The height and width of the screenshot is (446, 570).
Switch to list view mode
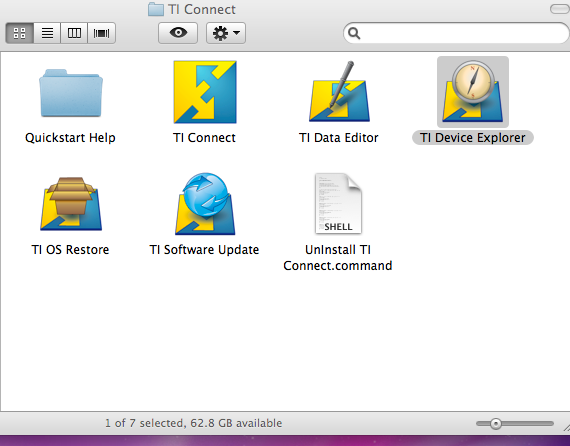47,33
